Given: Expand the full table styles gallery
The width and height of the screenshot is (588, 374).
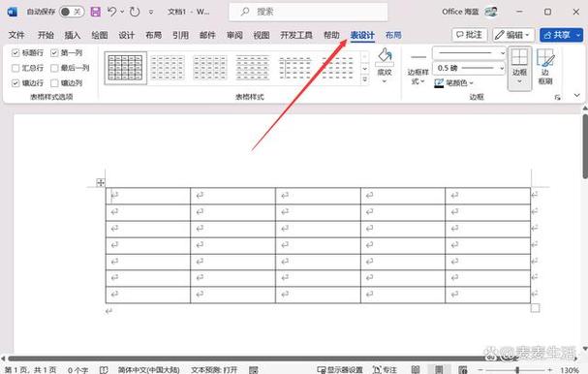Looking at the screenshot, I should pyautogui.click(x=365, y=79).
